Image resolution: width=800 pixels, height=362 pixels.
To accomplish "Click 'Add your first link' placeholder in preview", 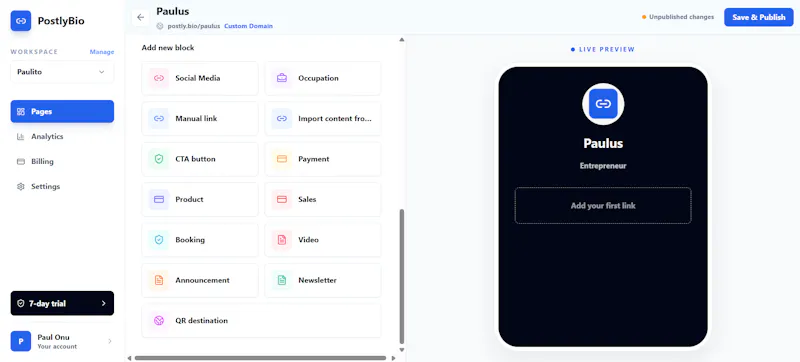I will click(x=603, y=205).
